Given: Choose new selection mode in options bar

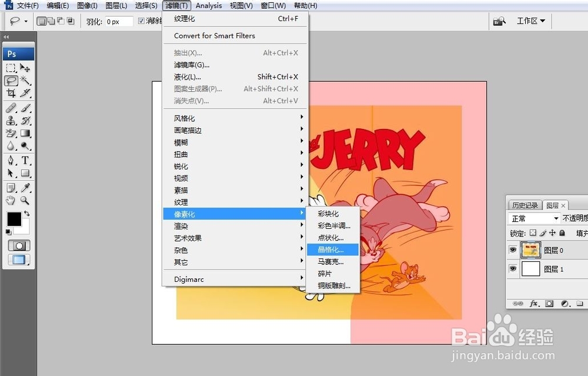Looking at the screenshot, I should coord(42,21).
